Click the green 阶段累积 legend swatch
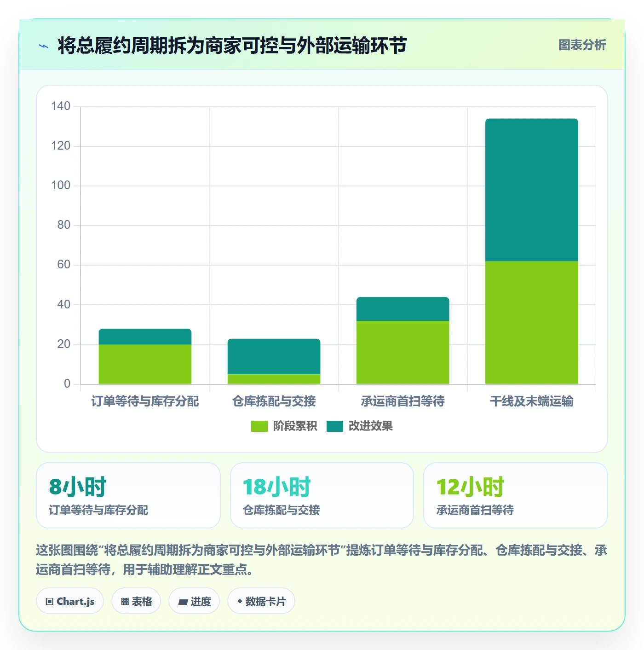 coord(259,426)
